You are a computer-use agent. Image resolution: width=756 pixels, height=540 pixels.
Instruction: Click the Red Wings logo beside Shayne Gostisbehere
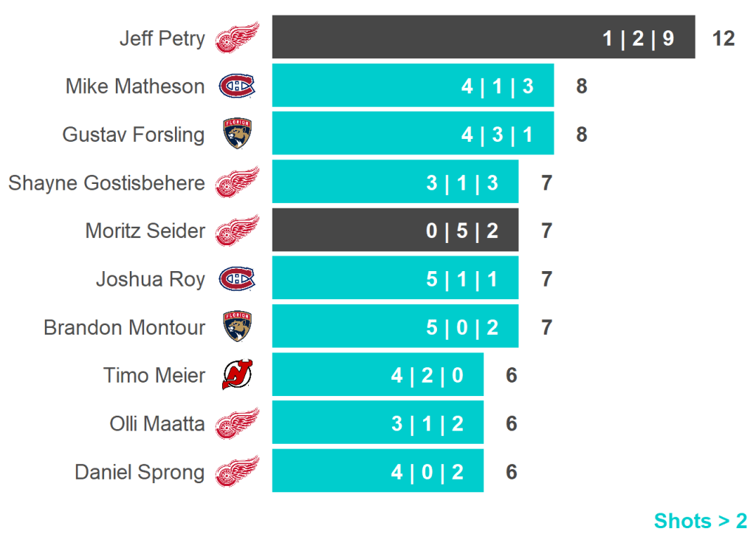tap(237, 182)
